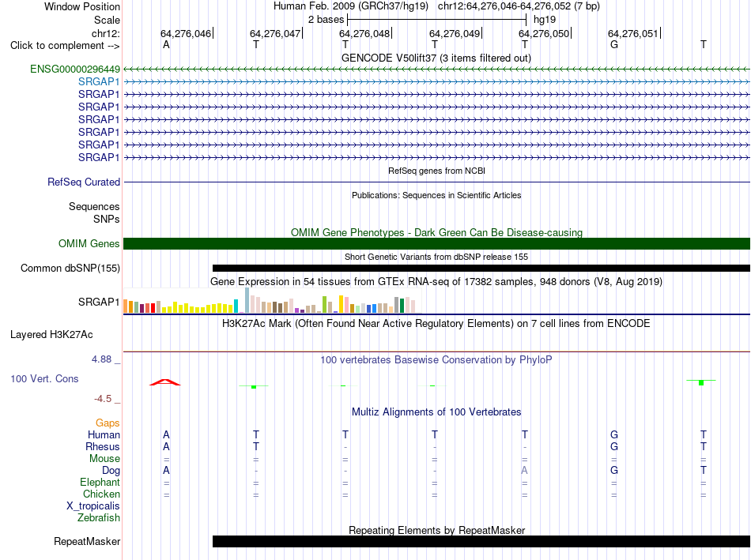
Task: Click base 'G' in the Rhesus alignment row
Action: pos(614,446)
